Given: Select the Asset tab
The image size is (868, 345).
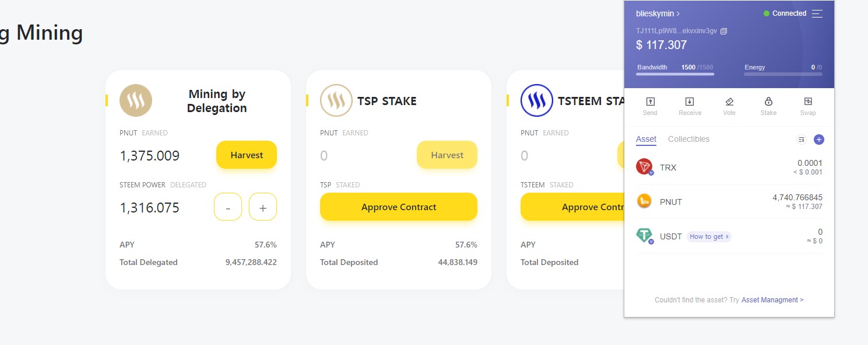Looking at the screenshot, I should [x=646, y=139].
